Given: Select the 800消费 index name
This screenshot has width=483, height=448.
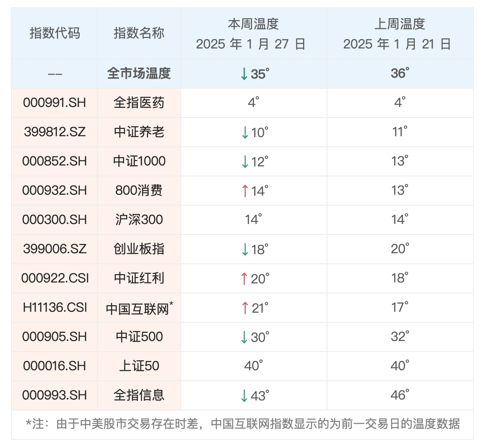Looking at the screenshot, I should tap(139, 190).
